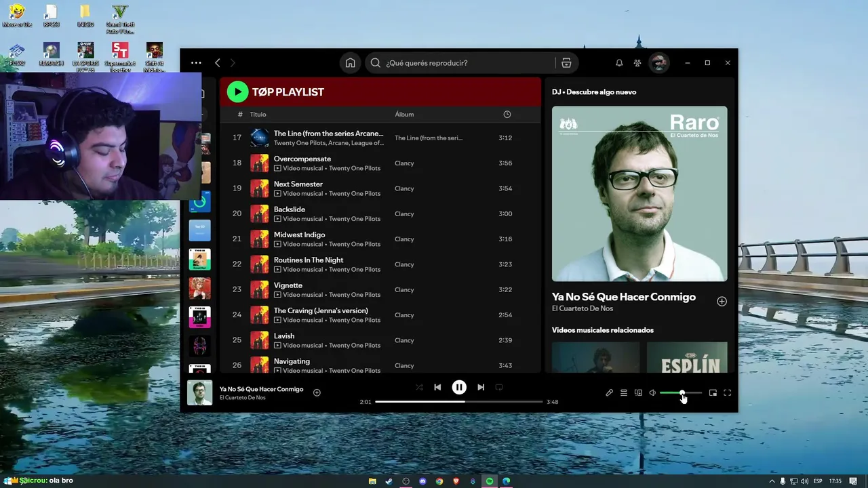Open the miniplayer icon

(x=713, y=392)
